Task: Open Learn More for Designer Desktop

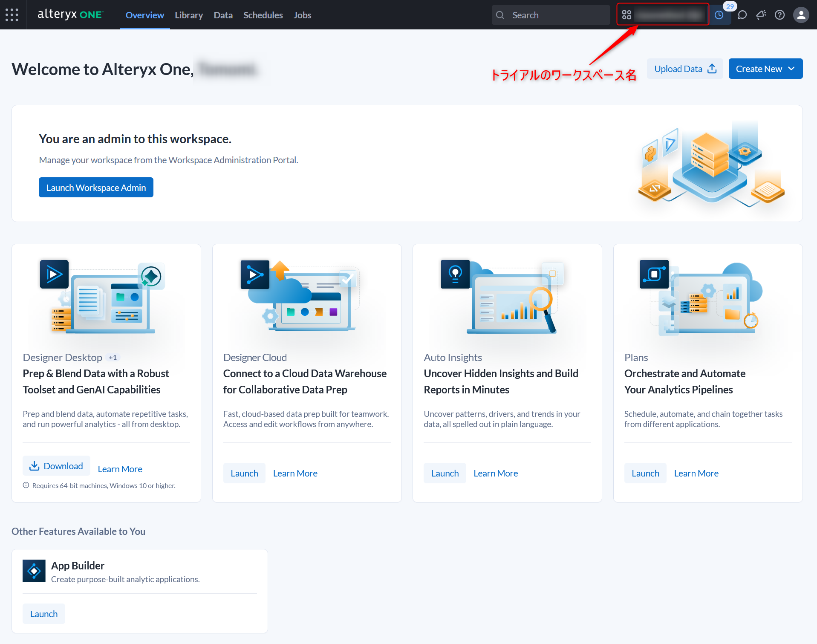Action: point(120,469)
